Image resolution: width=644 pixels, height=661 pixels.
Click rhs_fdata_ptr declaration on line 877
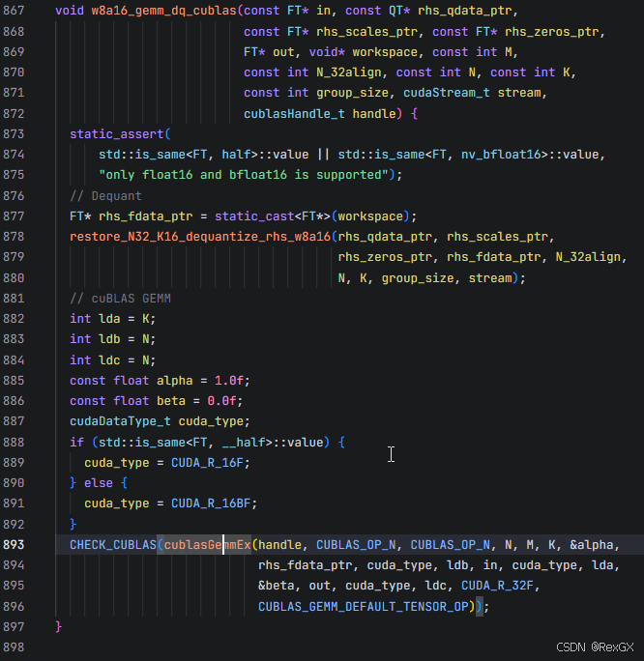145,216
